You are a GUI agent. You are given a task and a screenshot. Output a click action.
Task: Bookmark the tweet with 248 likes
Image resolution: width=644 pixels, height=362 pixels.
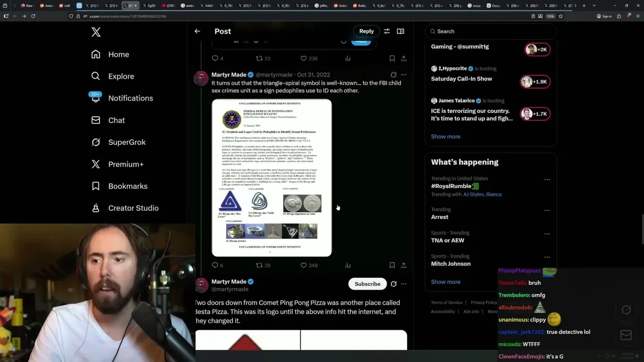pos(392,265)
